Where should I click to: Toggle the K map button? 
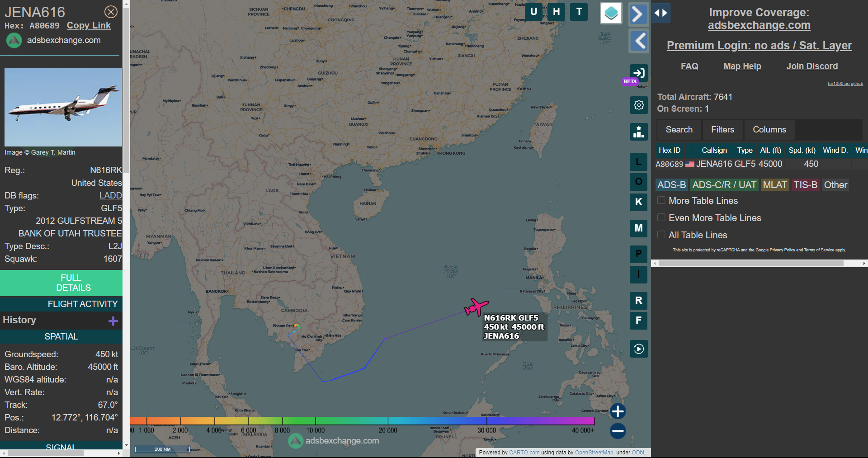point(638,202)
